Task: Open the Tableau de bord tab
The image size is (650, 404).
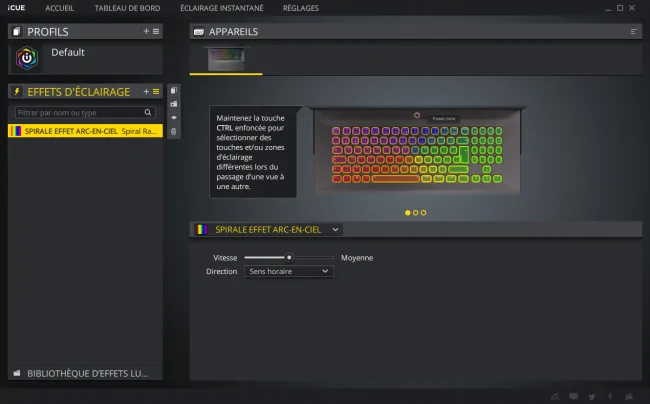Action: click(127, 8)
